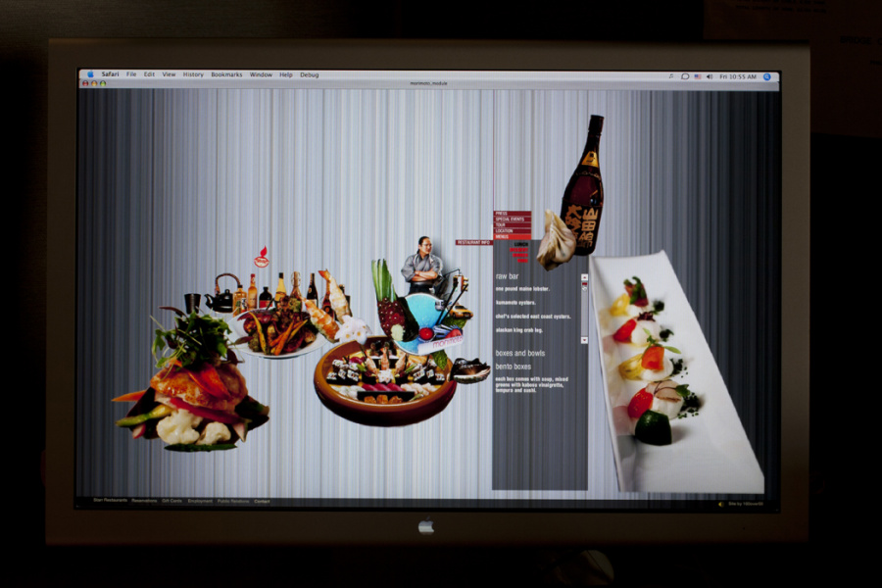The height and width of the screenshot is (588, 882).
Task: Select Special Events in site navigation
Action: click(511, 219)
